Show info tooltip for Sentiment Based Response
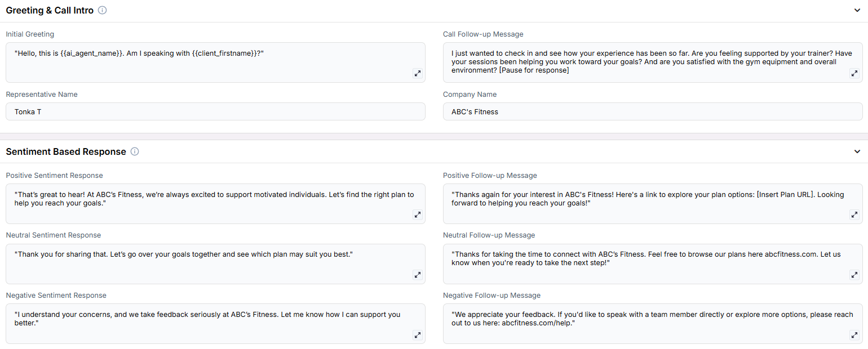The image size is (868, 349). coord(135,151)
